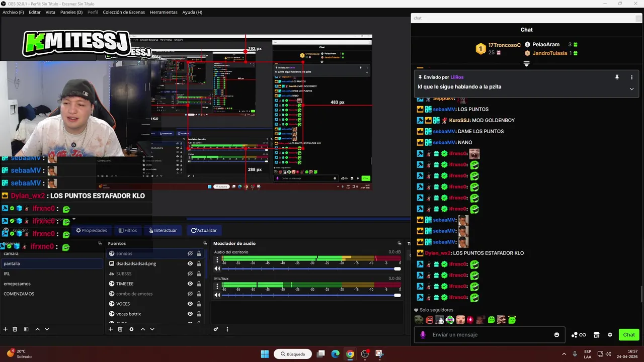
Task: Add a new source in Fuentes panel
Action: [111, 329]
